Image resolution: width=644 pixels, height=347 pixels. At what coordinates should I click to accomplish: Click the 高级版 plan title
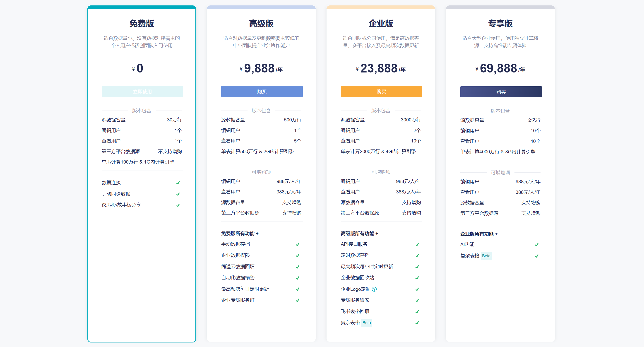coord(261,24)
